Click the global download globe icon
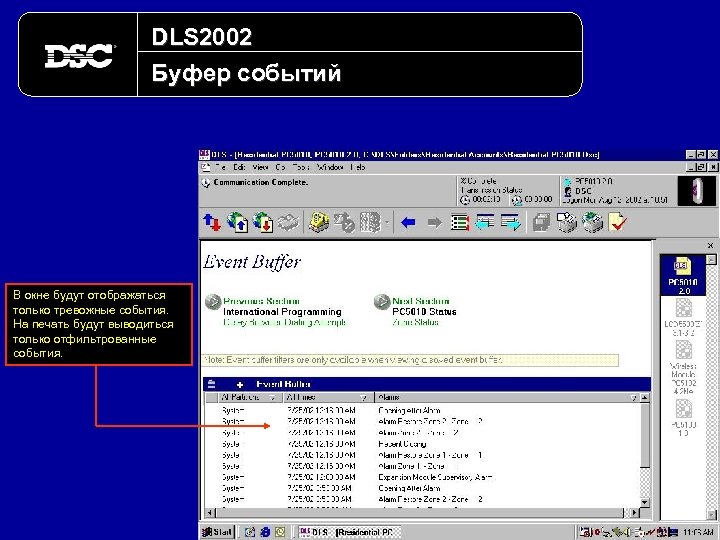720x540 pixels. [263, 223]
